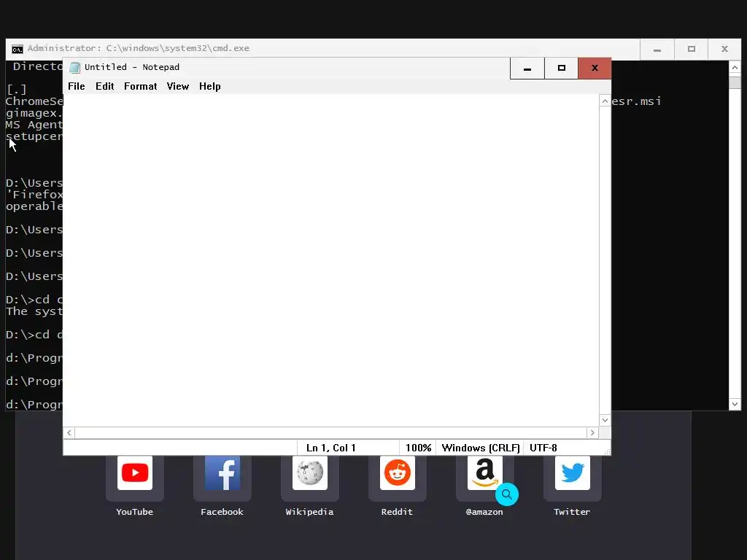Open the Format menu in Notepad
The image size is (747, 560).
(140, 86)
